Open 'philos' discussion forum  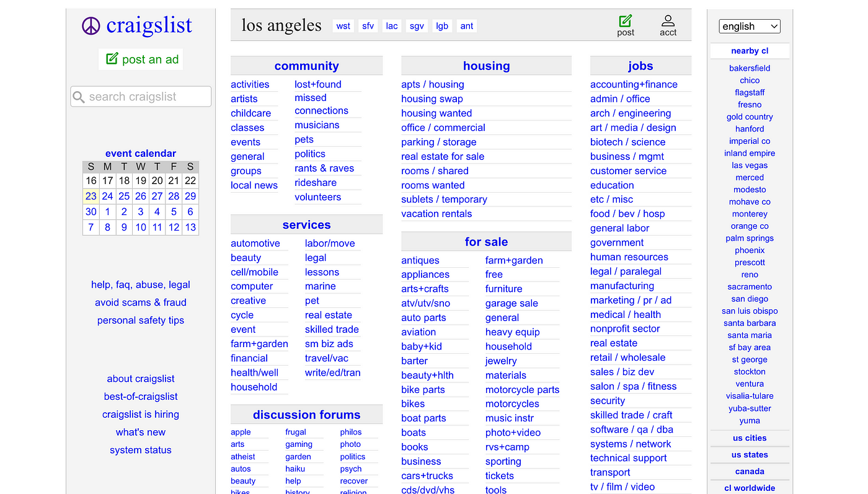coord(351,433)
